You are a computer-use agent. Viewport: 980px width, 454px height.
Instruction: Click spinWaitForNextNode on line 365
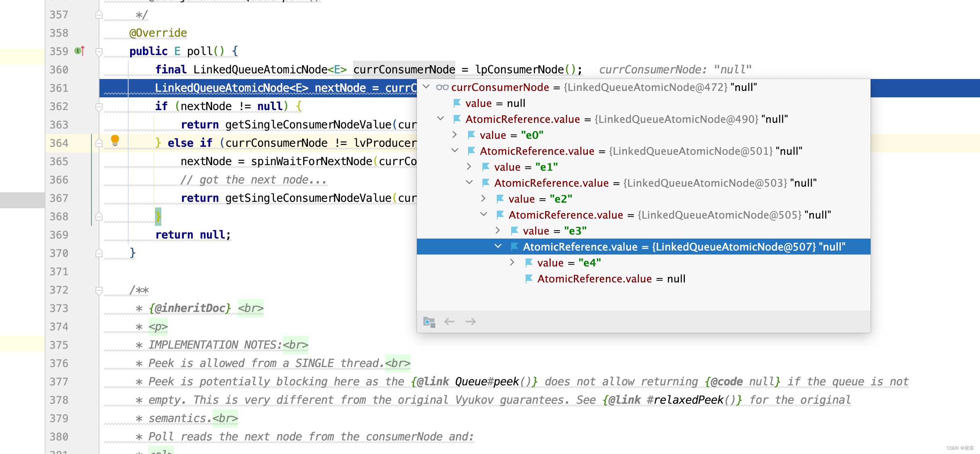point(311,162)
